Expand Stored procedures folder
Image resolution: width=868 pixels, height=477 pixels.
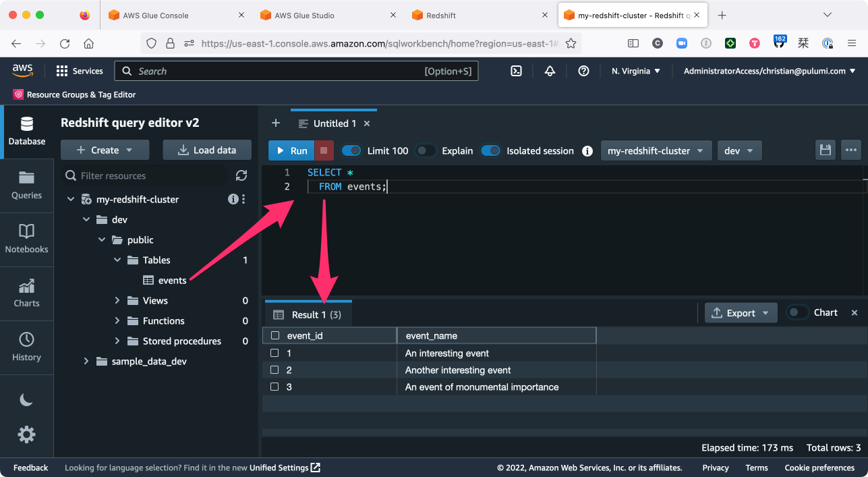pos(117,341)
